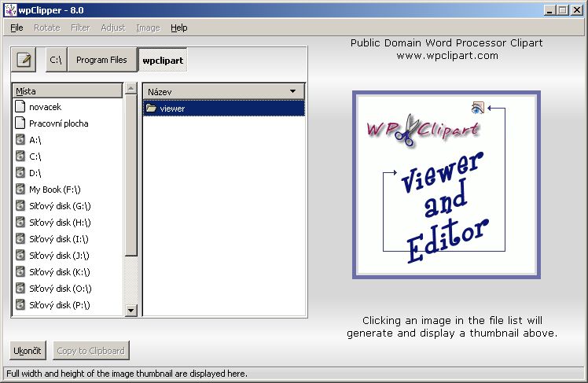Go to Program Files path button
This screenshot has height=383, width=588.
pos(101,60)
